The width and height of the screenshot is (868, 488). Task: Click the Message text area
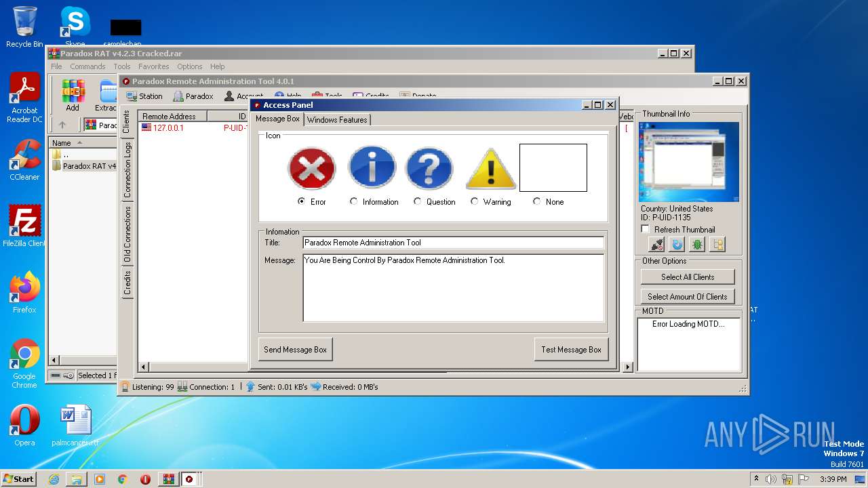453,287
